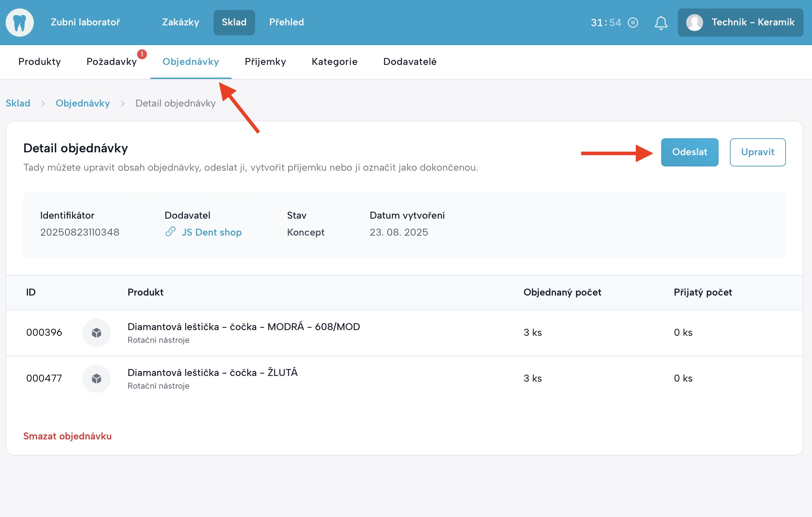Open the JS Dent shop supplier link

coord(211,232)
